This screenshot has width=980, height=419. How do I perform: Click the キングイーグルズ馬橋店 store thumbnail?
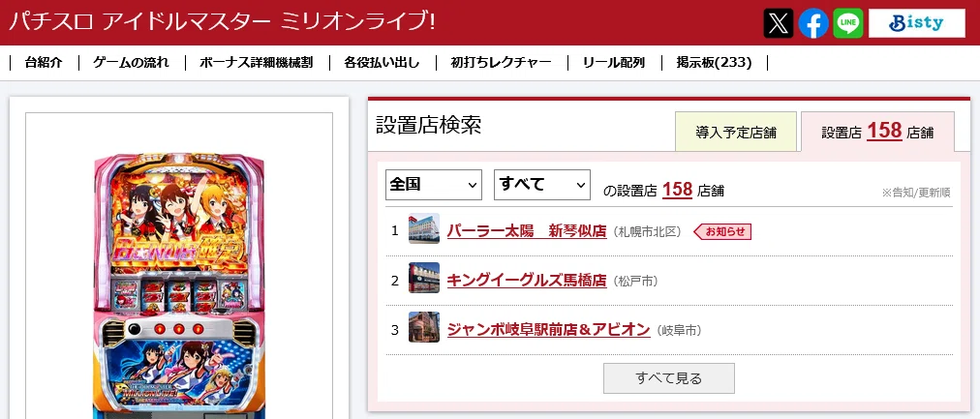click(424, 278)
